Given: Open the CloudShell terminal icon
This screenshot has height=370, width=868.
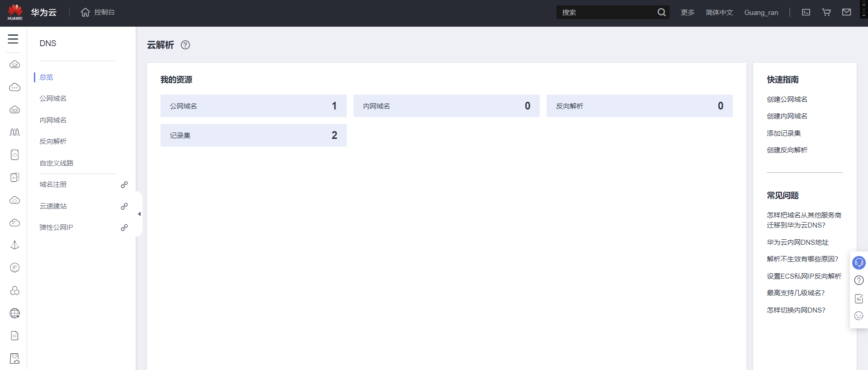Looking at the screenshot, I should pos(806,12).
